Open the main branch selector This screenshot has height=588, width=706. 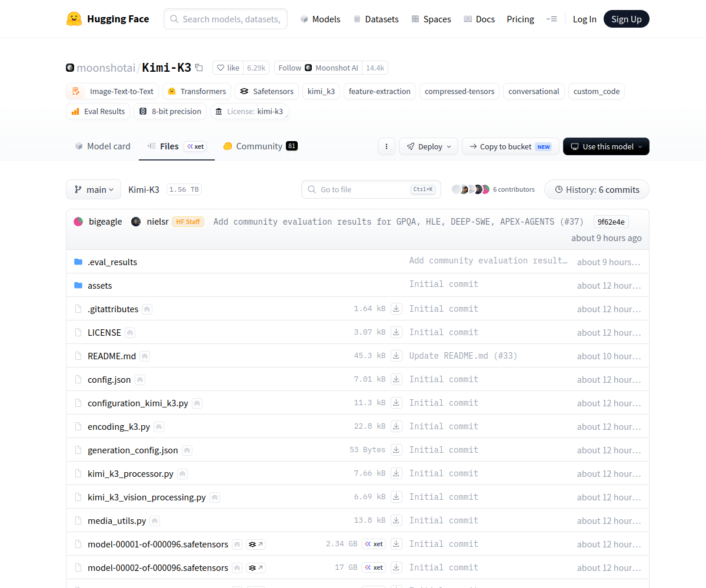pos(94,189)
